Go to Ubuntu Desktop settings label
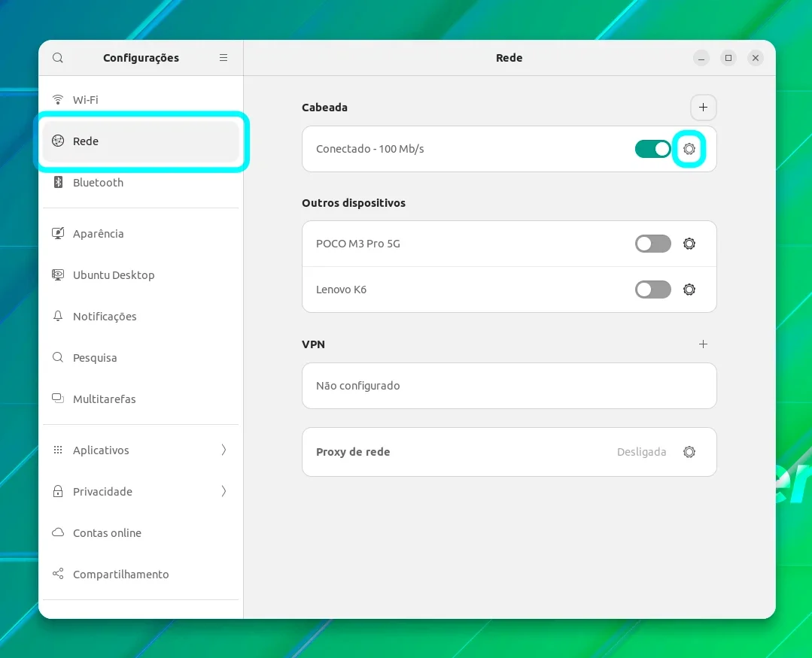812x658 pixels. pos(114,275)
